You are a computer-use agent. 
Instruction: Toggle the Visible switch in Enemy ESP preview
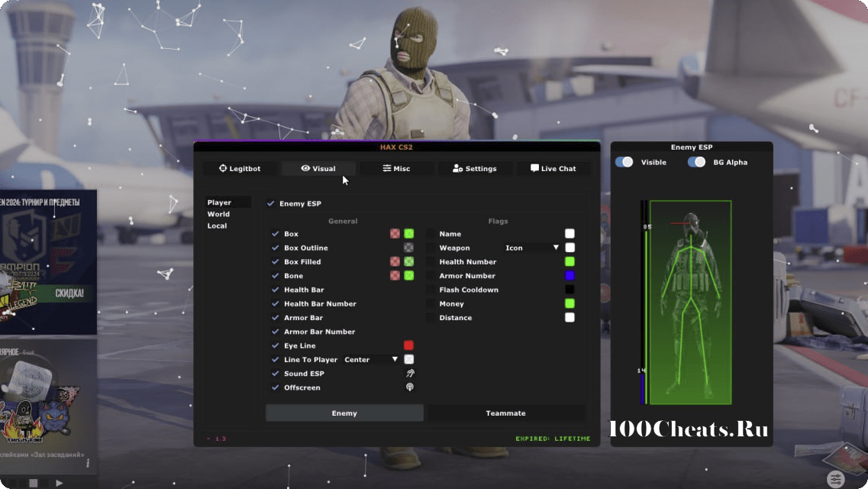tap(624, 162)
